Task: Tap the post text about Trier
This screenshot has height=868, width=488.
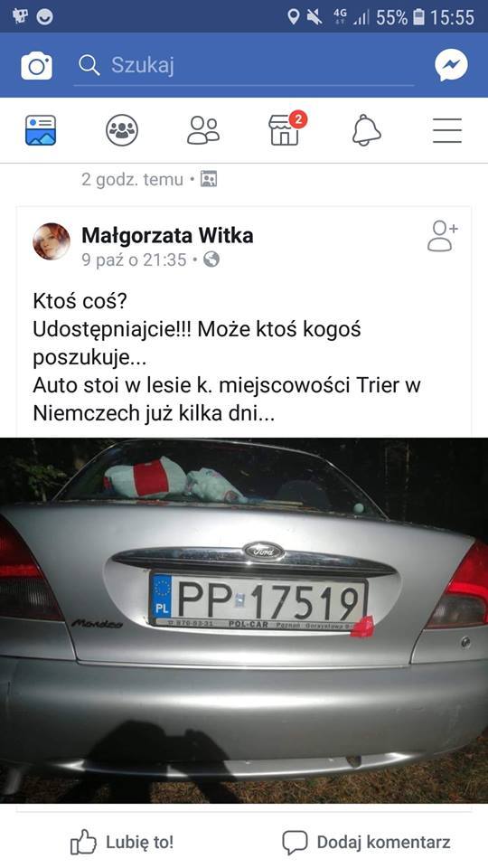Action: click(227, 357)
